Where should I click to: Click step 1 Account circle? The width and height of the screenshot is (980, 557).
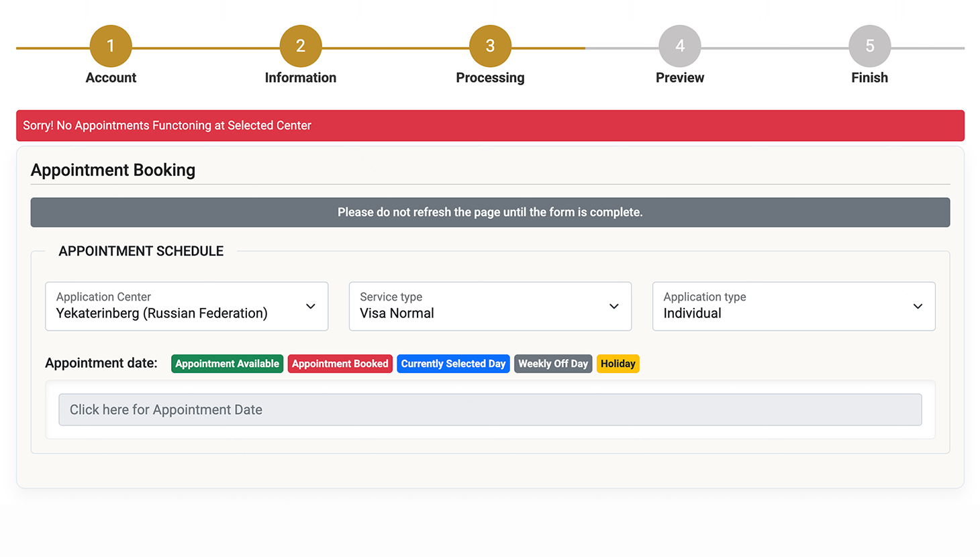(111, 46)
